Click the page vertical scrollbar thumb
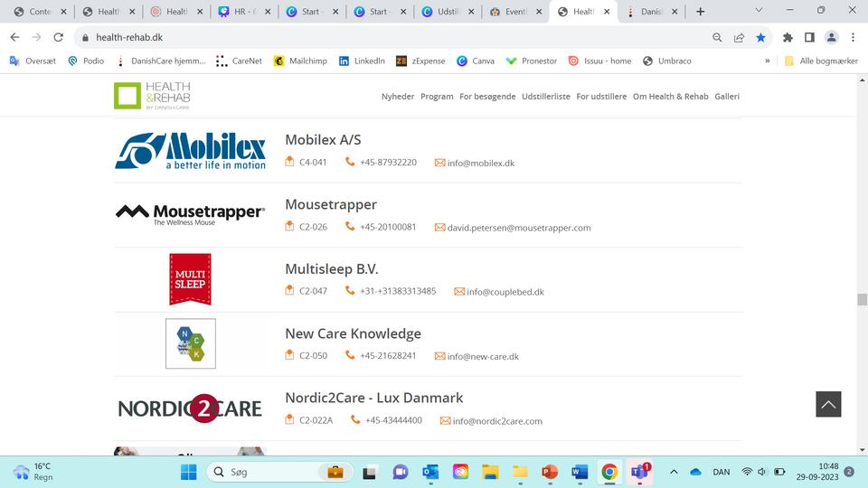This screenshot has width=868, height=488. 862,299
